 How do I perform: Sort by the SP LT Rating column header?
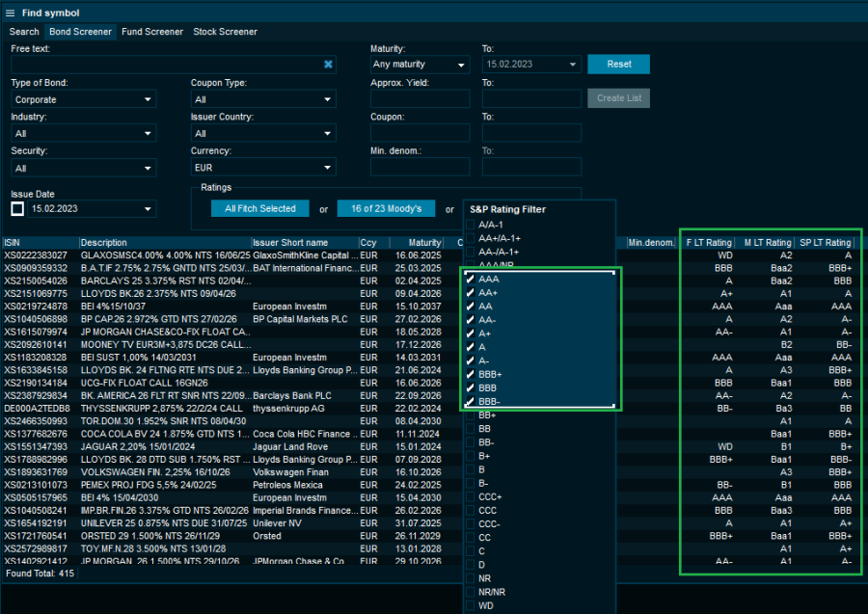click(826, 242)
